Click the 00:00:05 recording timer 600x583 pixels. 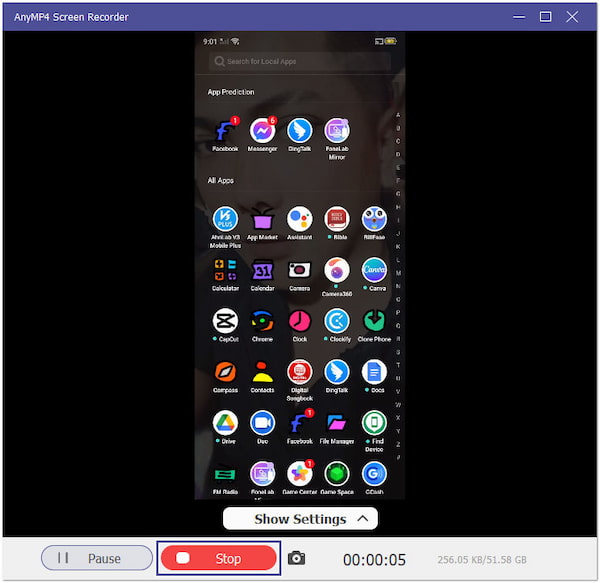coord(374,560)
